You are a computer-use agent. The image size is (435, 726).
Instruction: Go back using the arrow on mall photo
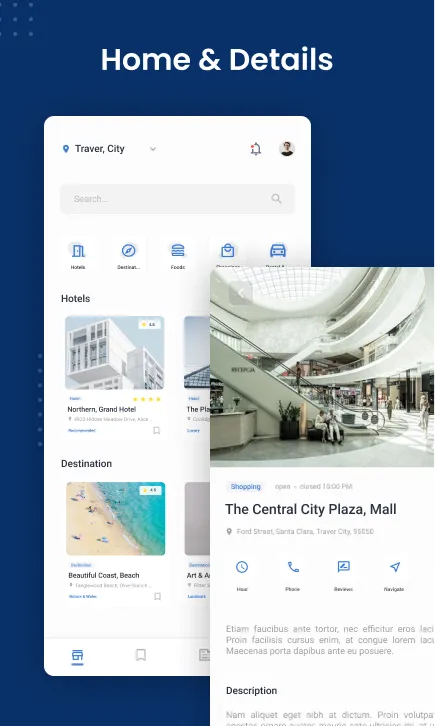(x=241, y=293)
